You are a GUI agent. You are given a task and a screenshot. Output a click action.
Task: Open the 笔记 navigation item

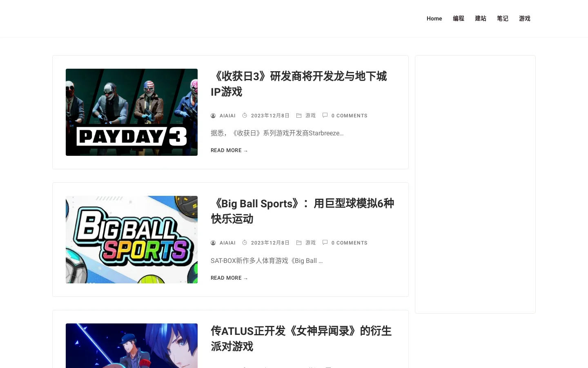pos(503,18)
